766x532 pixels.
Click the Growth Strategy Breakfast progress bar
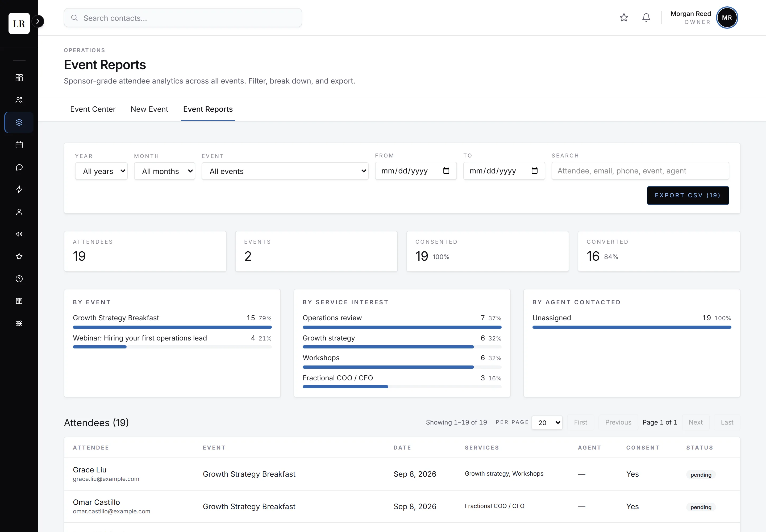tap(172, 327)
